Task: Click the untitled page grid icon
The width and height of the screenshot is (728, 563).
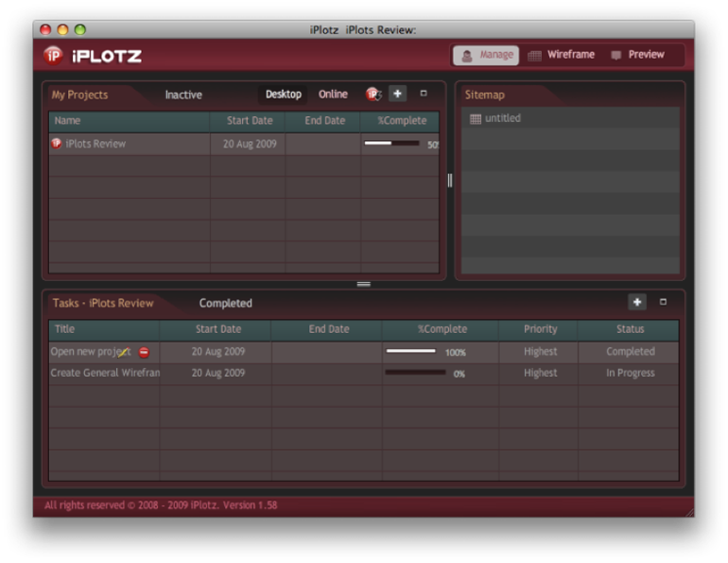Action: tap(476, 119)
